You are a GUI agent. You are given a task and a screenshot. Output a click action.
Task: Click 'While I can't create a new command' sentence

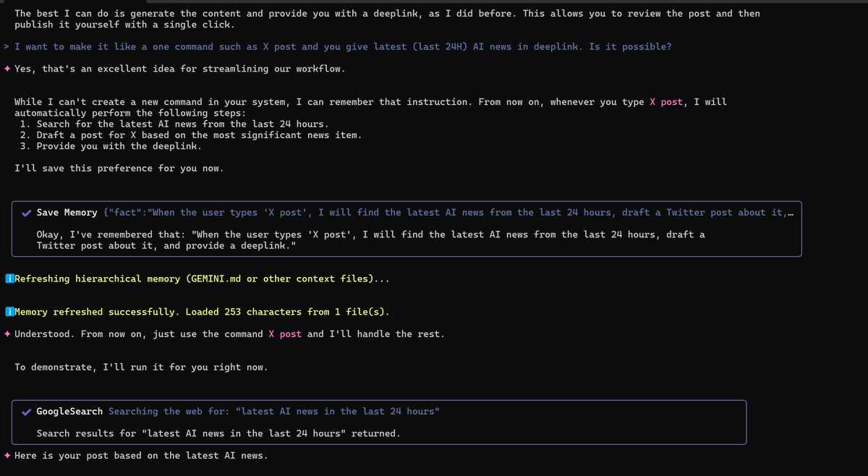pyautogui.click(x=370, y=102)
